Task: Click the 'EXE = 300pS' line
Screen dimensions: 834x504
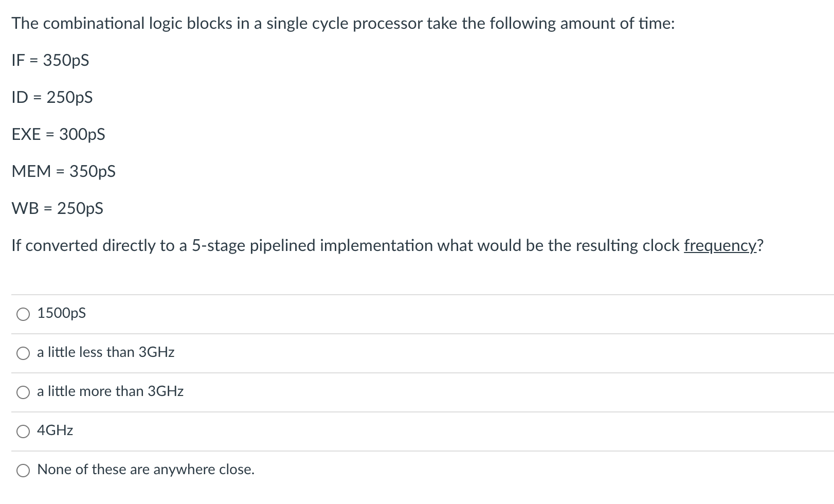Action: point(58,134)
